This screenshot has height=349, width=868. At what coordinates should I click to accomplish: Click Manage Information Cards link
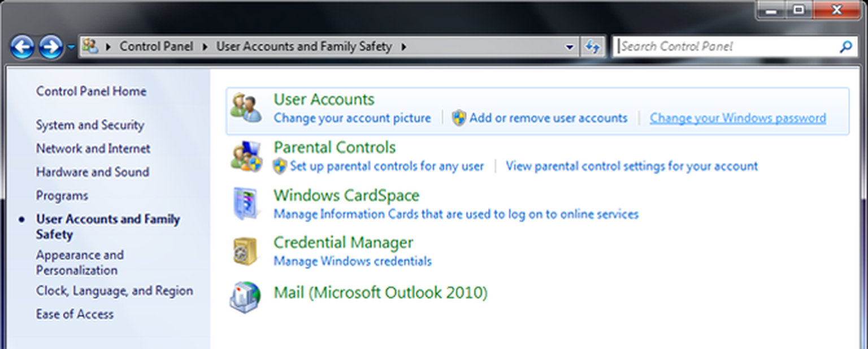coord(456,214)
